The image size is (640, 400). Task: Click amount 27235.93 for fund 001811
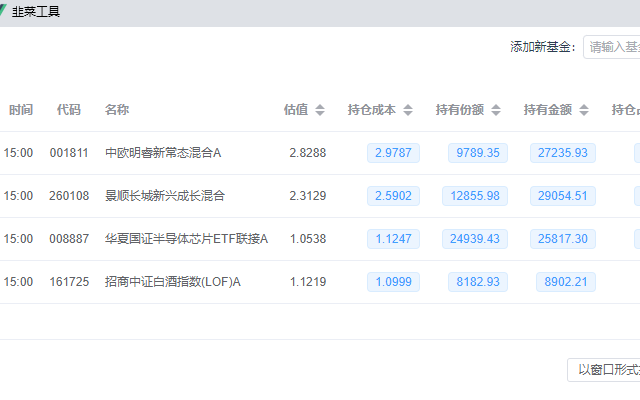pos(562,153)
